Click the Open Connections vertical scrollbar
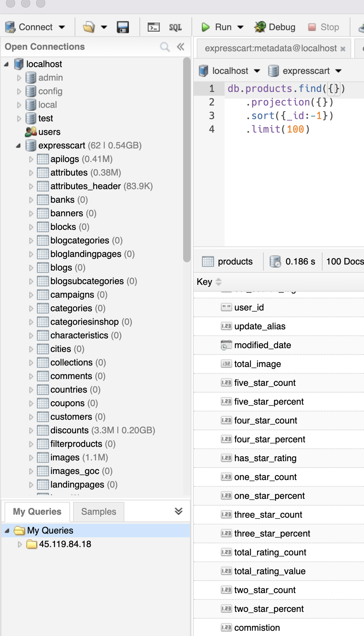 pos(187,160)
